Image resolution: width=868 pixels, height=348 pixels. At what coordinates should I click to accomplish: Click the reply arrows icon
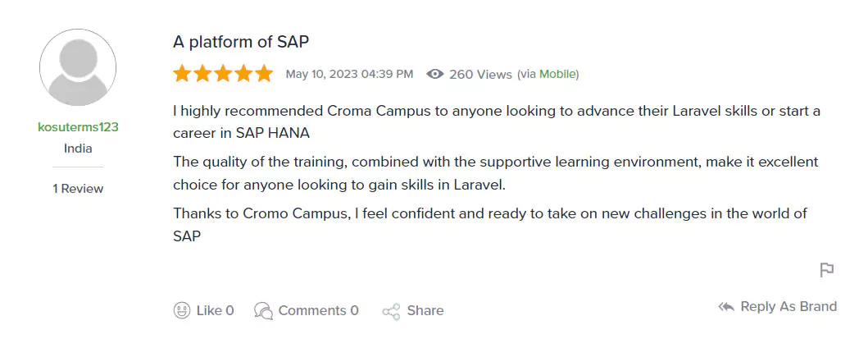[726, 306]
